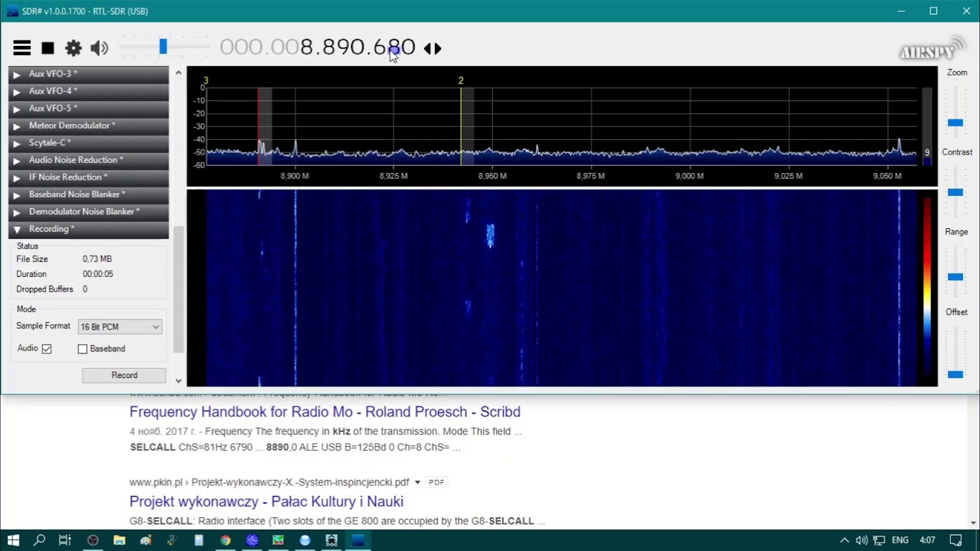This screenshot has width=980, height=551.
Task: Uncheck the Audio recording checkbox
Action: [47, 349]
